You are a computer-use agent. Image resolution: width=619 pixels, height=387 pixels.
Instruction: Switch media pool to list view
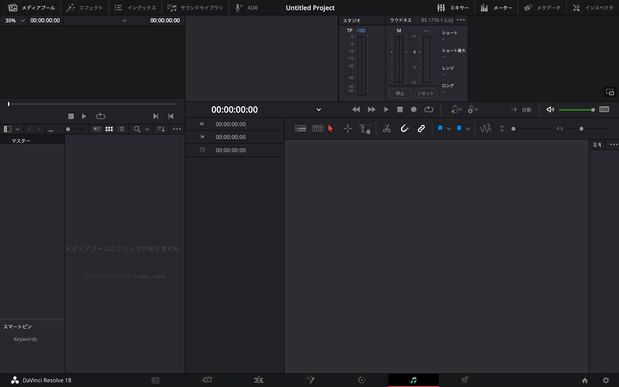coord(122,129)
